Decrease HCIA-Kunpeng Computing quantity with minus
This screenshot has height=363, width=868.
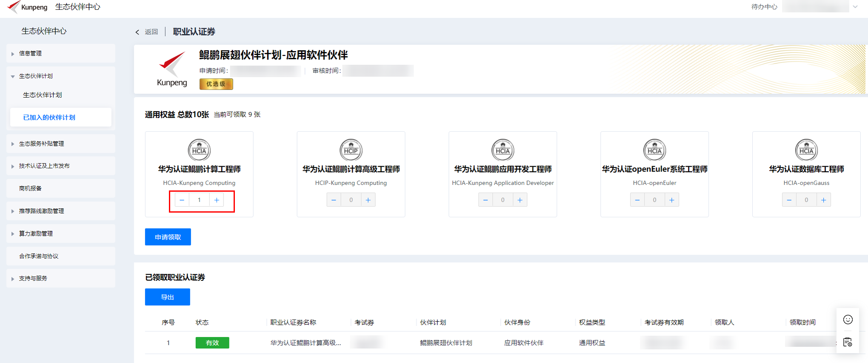[x=182, y=200]
